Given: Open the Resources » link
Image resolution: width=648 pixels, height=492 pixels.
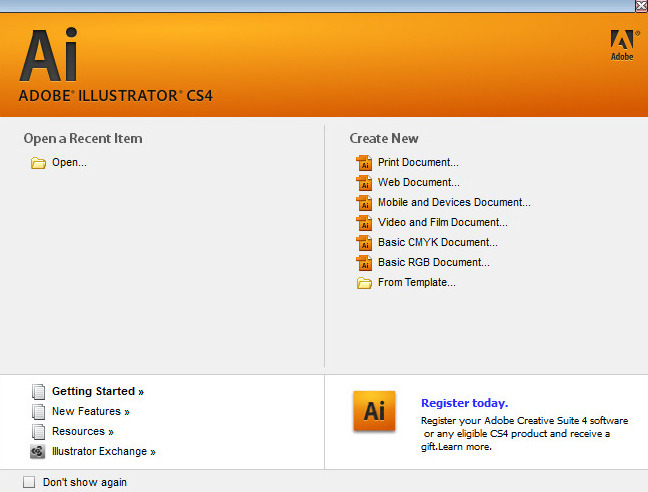Looking at the screenshot, I should (83, 431).
